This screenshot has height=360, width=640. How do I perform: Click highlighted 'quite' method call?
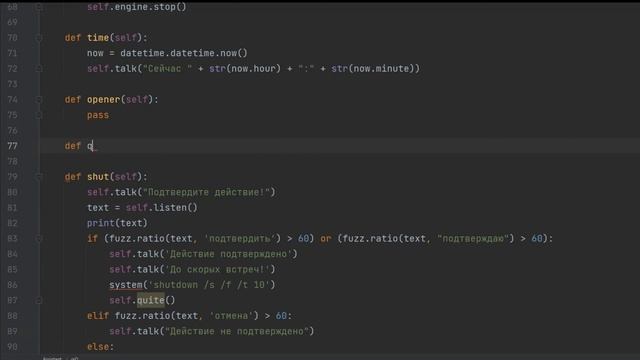pyautogui.click(x=151, y=300)
